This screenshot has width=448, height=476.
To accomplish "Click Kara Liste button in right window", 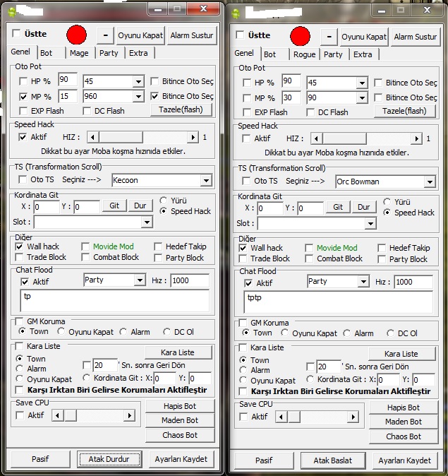I will click(x=401, y=354).
